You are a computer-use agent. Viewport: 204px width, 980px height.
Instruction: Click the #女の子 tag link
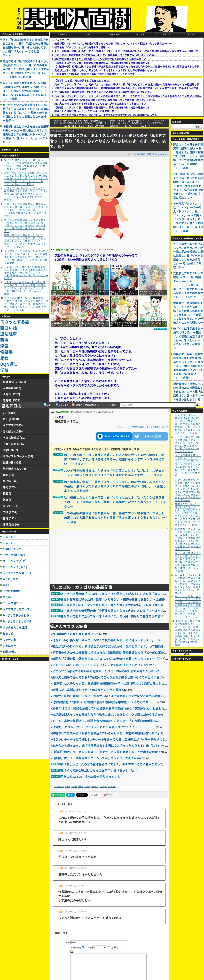(x=112, y=786)
